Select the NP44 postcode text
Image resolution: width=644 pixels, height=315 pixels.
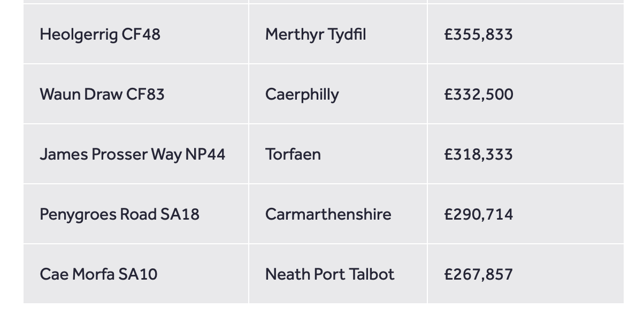tap(205, 155)
